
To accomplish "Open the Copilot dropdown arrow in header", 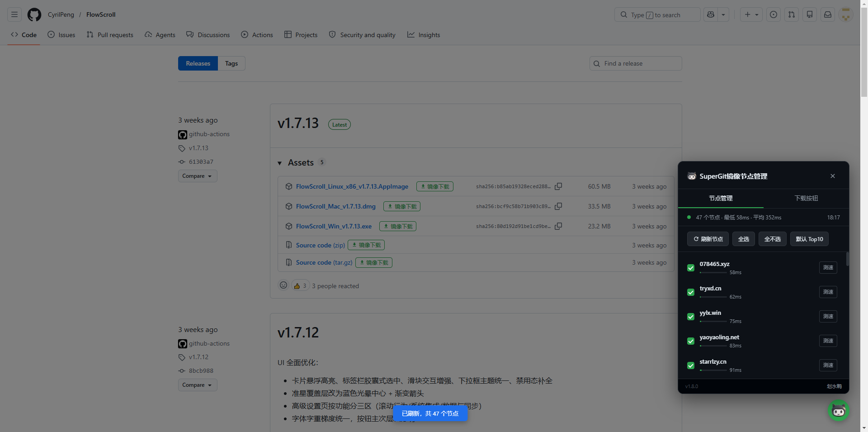I will click(x=723, y=14).
